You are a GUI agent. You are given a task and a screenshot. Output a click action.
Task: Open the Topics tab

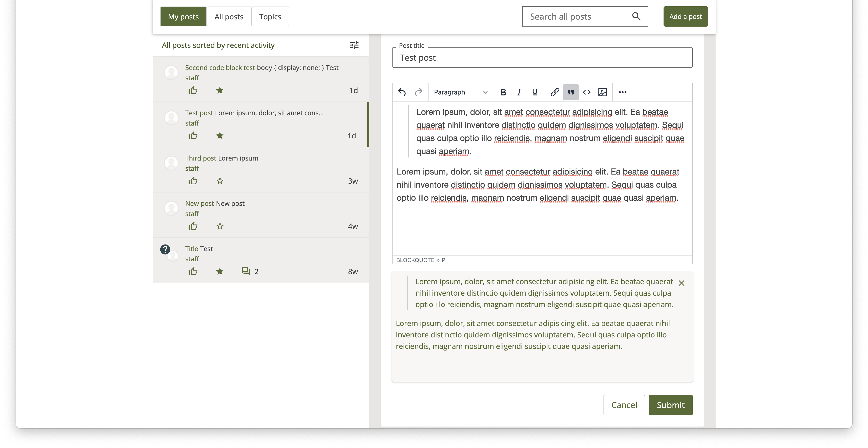coord(270,16)
